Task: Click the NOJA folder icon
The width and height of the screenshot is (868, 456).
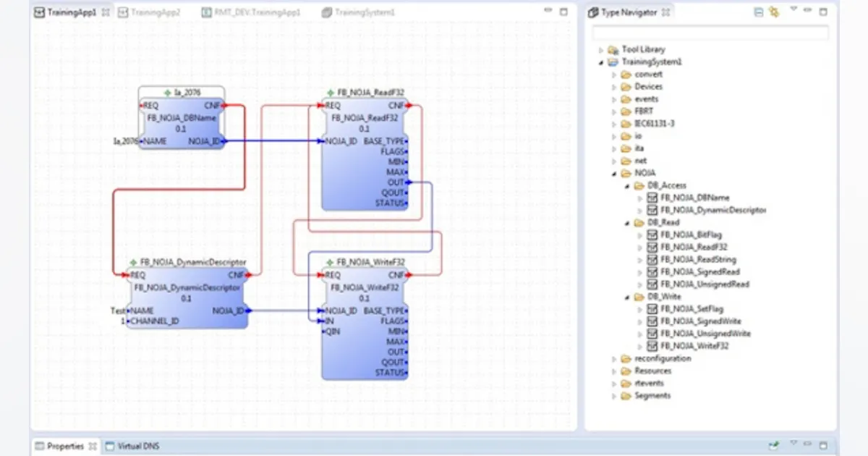Action: pyautogui.click(x=626, y=173)
